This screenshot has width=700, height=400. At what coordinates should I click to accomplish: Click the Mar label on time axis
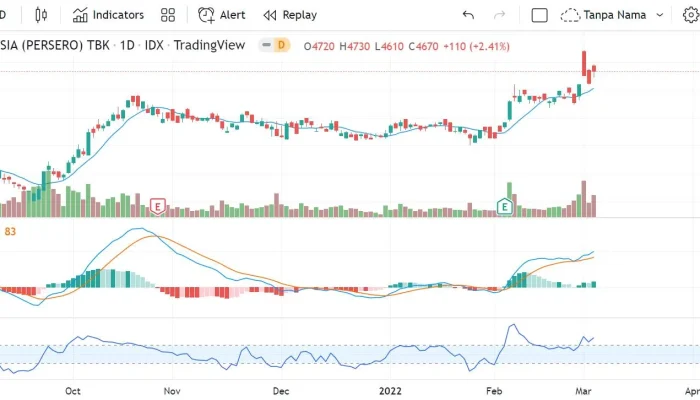point(583,391)
